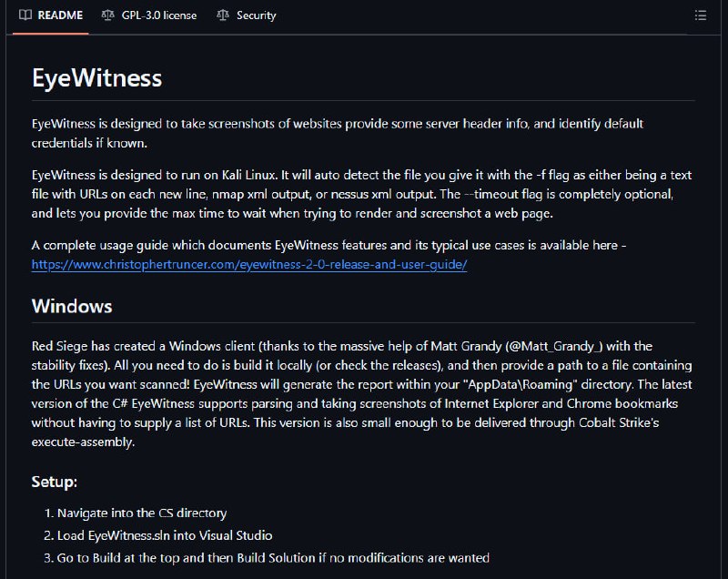Click the EyeWitness main heading
Screen dimensions: 728x579
(x=97, y=77)
